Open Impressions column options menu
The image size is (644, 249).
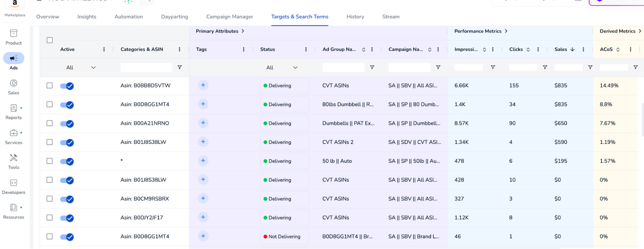[493, 49]
